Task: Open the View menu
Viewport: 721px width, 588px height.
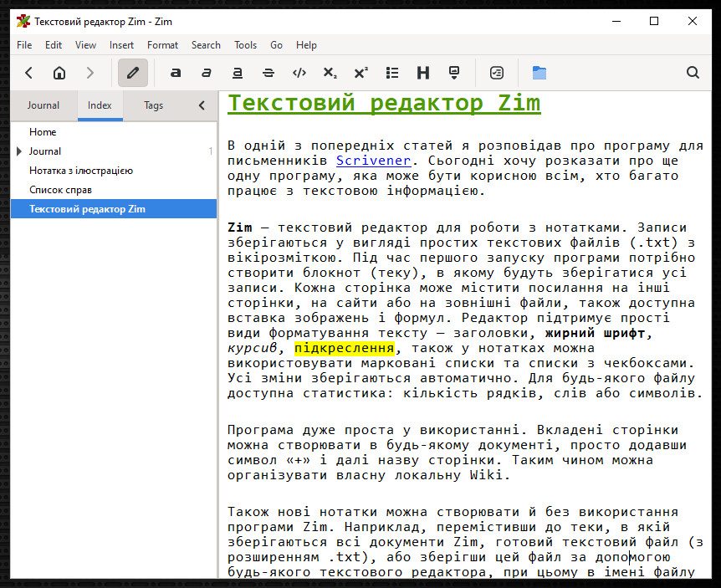Action: click(x=85, y=45)
